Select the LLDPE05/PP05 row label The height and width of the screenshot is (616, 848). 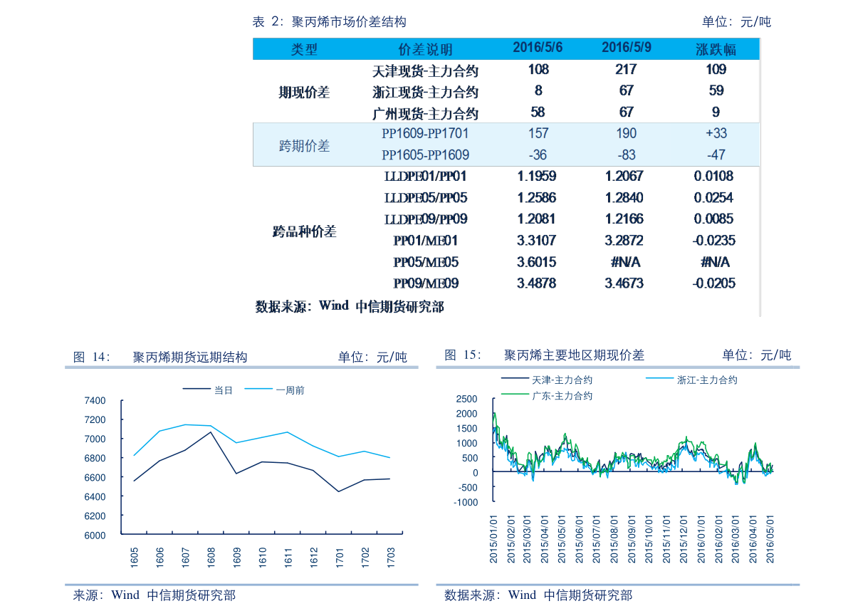pyautogui.click(x=425, y=198)
